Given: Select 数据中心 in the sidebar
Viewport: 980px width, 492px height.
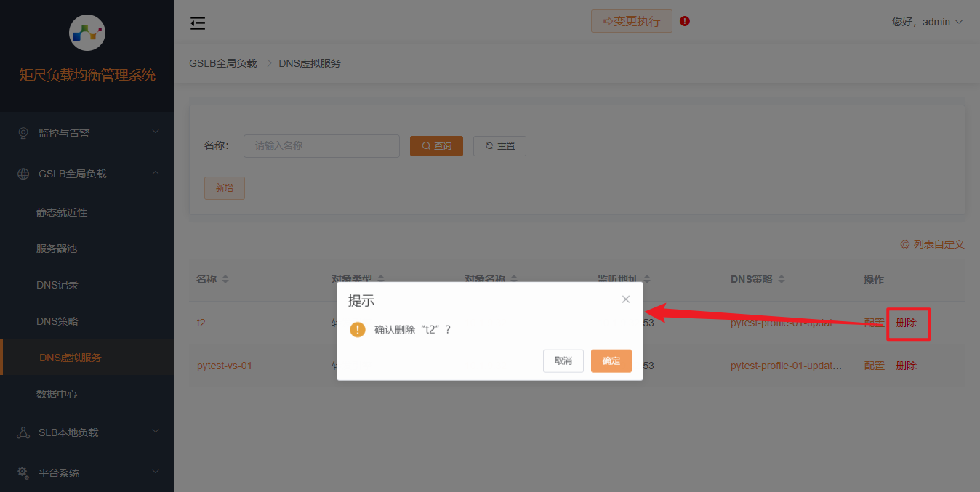Looking at the screenshot, I should [57, 394].
